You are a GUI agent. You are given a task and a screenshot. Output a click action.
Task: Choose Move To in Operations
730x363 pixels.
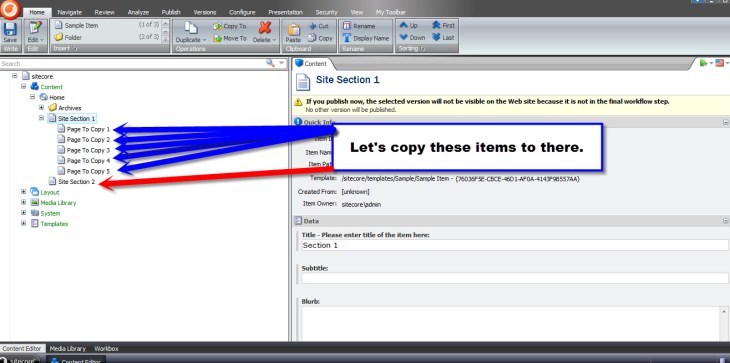(230, 39)
